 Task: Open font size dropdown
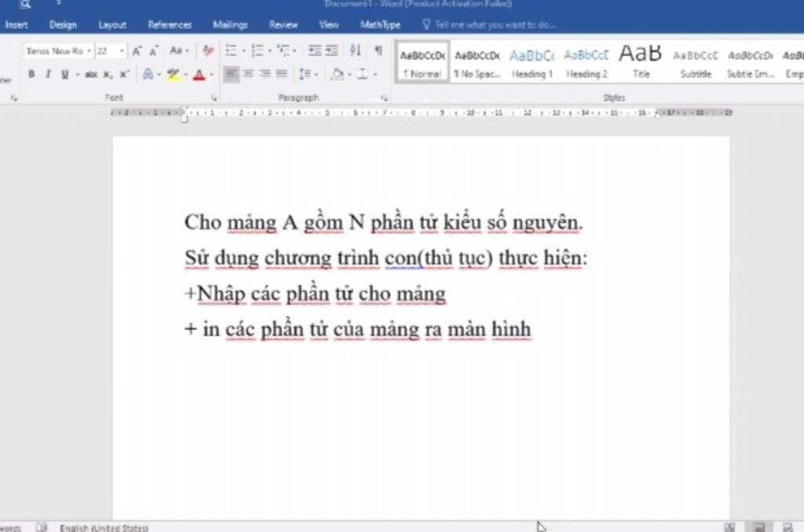(122, 51)
